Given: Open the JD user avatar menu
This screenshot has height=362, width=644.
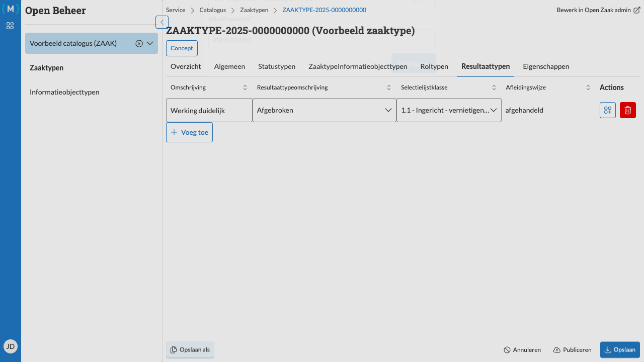Looking at the screenshot, I should (x=11, y=346).
